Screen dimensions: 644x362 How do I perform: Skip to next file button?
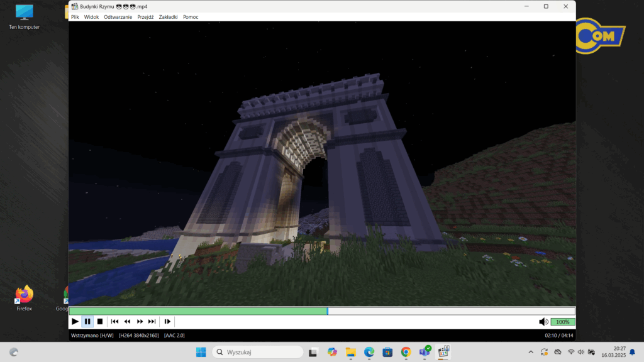pyautogui.click(x=152, y=322)
